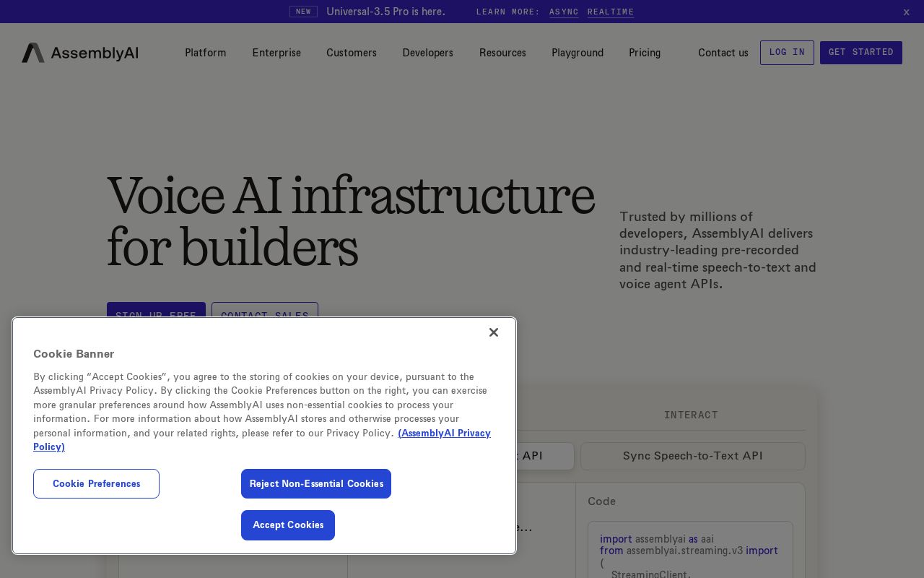Click the AssemblyAI logo
Screen dimensions: 924x578
click(x=80, y=53)
